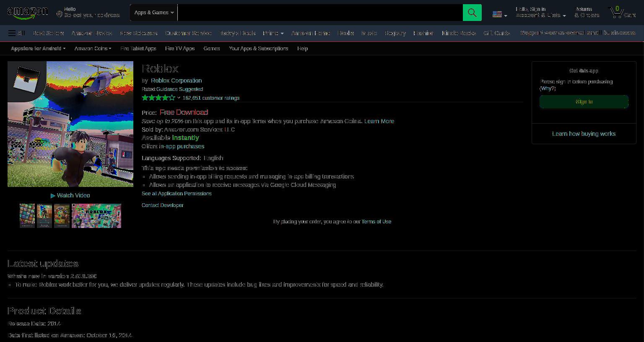Click Learn More about Amazon Coins
Viewport: 644px width, 342px height.
coord(379,121)
